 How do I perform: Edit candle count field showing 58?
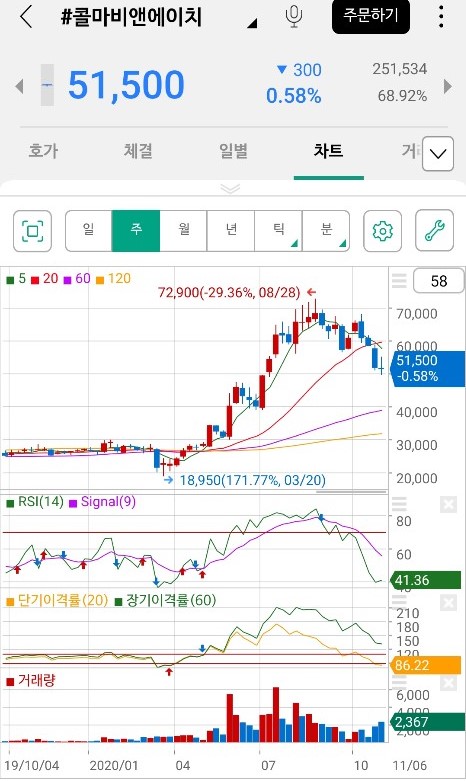(x=439, y=281)
